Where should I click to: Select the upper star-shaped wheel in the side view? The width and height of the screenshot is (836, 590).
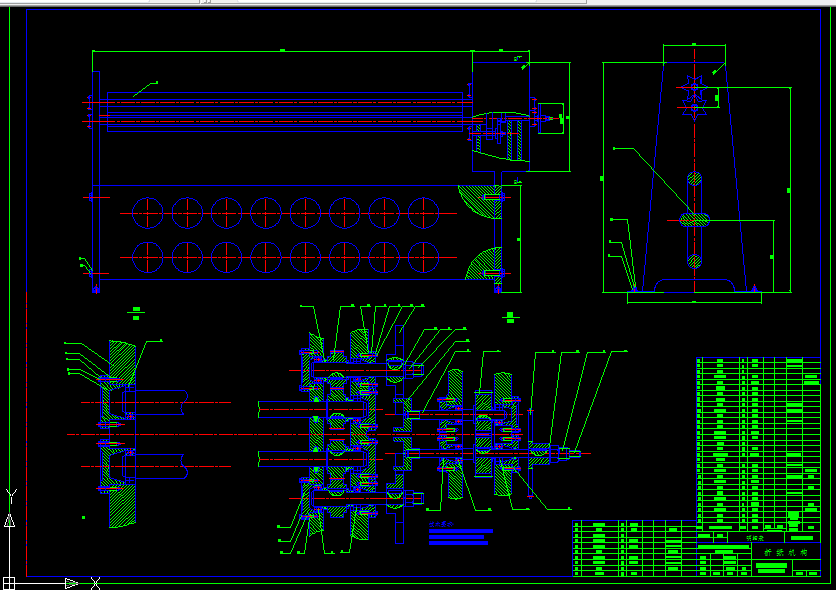coord(694,87)
